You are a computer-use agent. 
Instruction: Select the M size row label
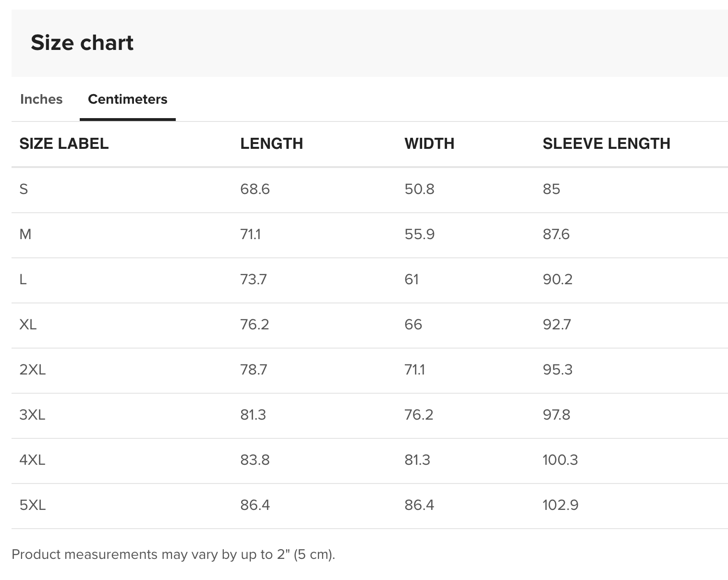coord(25,234)
